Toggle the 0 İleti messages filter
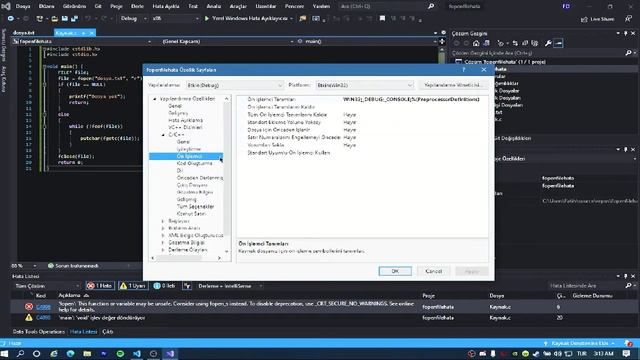This screenshot has width=640, height=360. (164, 286)
